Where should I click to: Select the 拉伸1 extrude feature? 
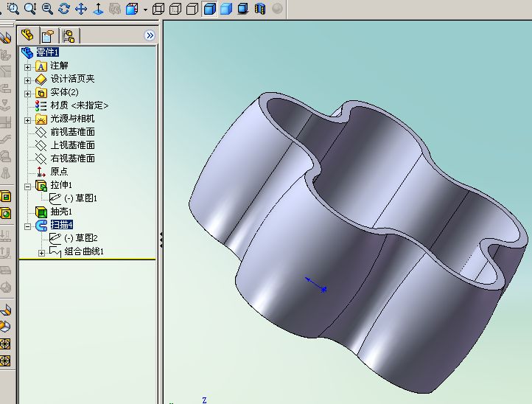click(61, 185)
